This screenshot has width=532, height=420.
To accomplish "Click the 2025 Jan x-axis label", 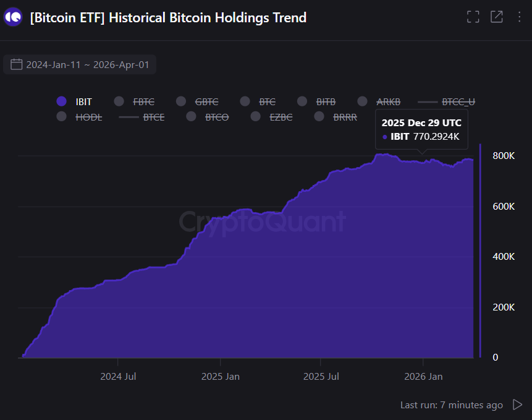I will point(221,376).
